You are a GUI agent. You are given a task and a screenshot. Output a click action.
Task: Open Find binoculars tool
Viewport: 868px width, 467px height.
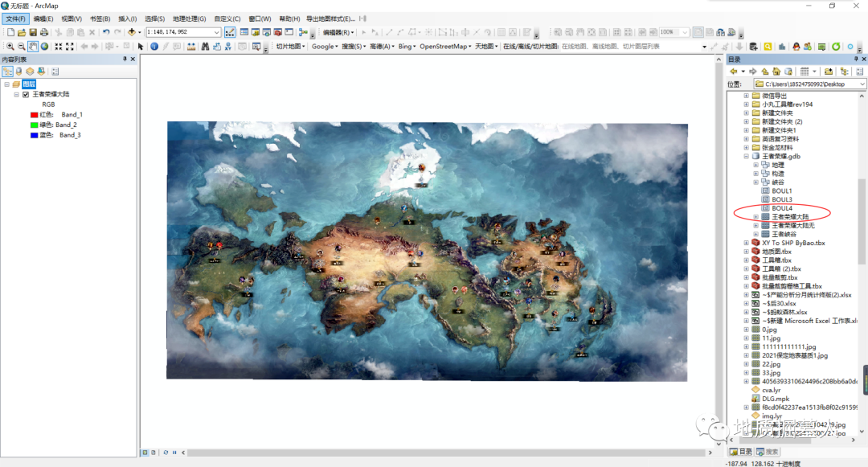(x=205, y=47)
